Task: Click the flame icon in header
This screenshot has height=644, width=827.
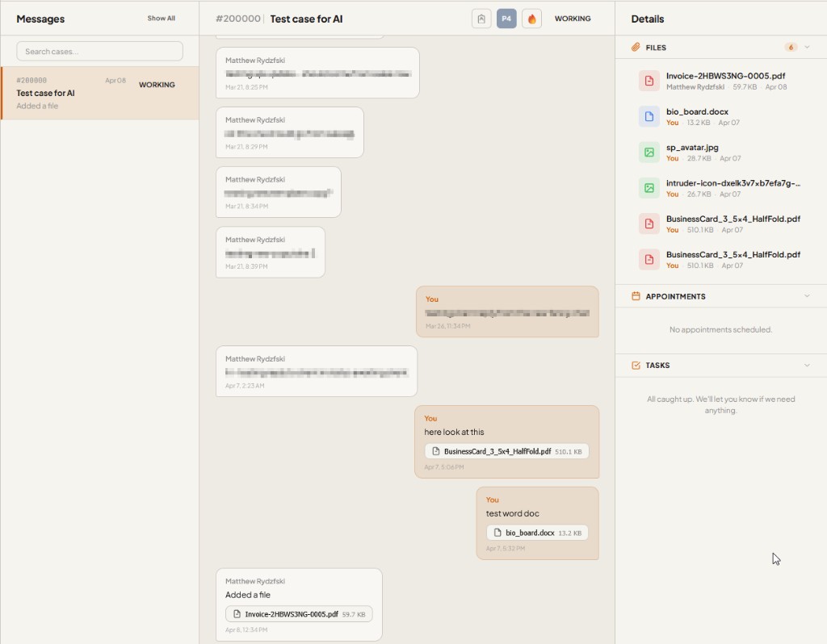Action: click(x=531, y=19)
